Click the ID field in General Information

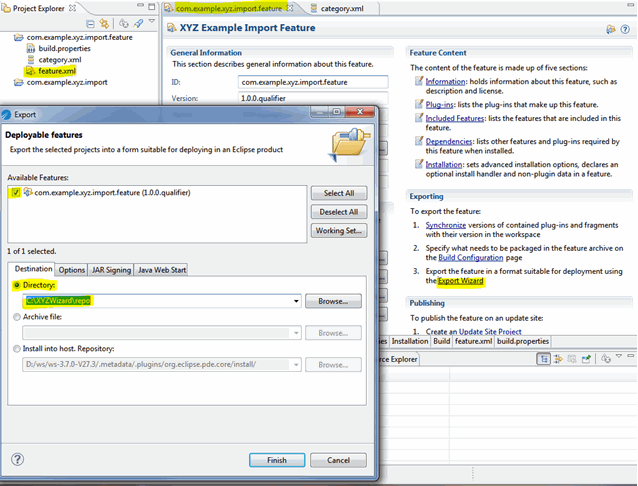tap(313, 82)
